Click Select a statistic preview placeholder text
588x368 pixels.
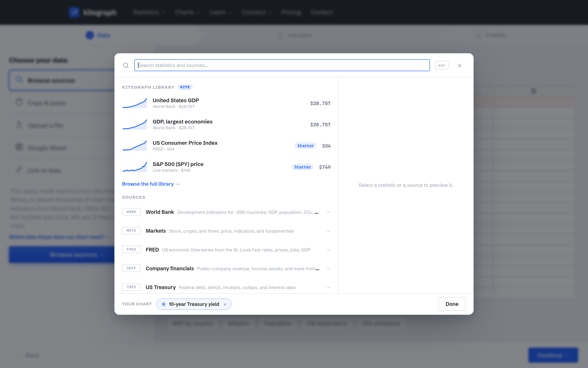(406, 185)
